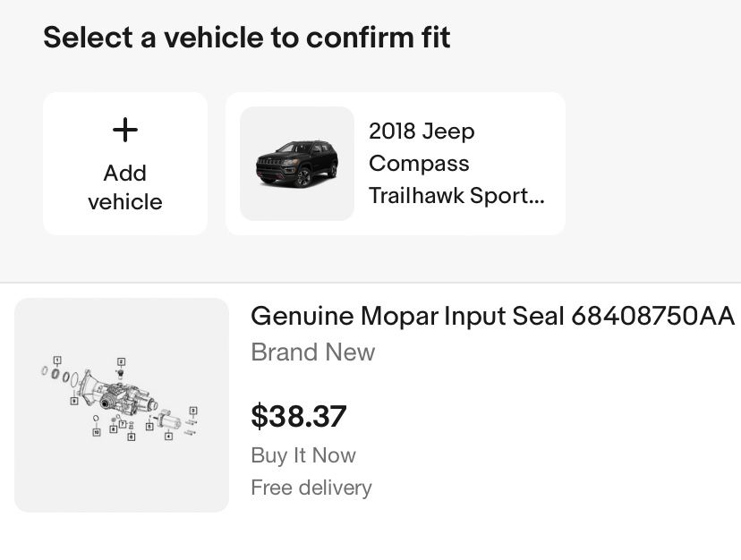
Task: Click callout number 2 in parts diagram
Action: click(x=121, y=362)
